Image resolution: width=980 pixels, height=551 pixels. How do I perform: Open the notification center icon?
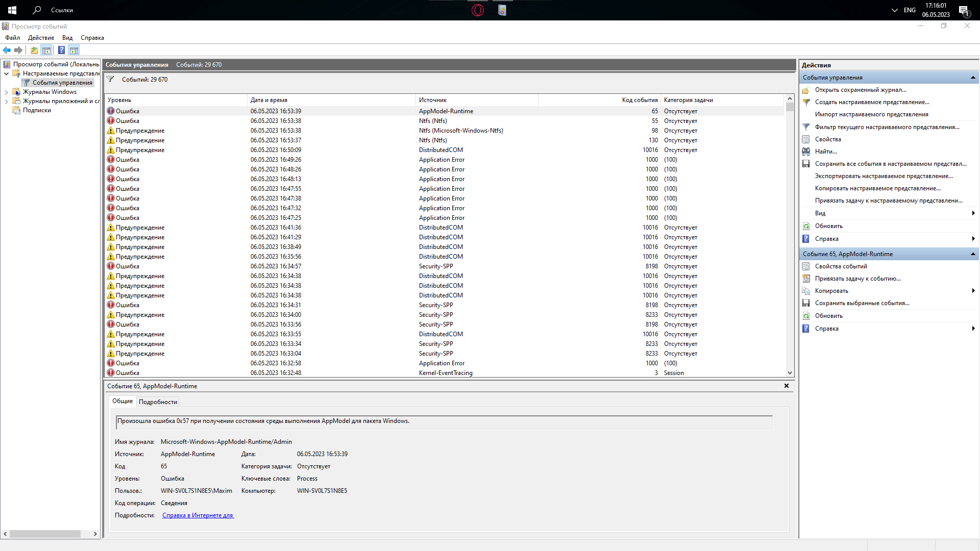pos(964,10)
